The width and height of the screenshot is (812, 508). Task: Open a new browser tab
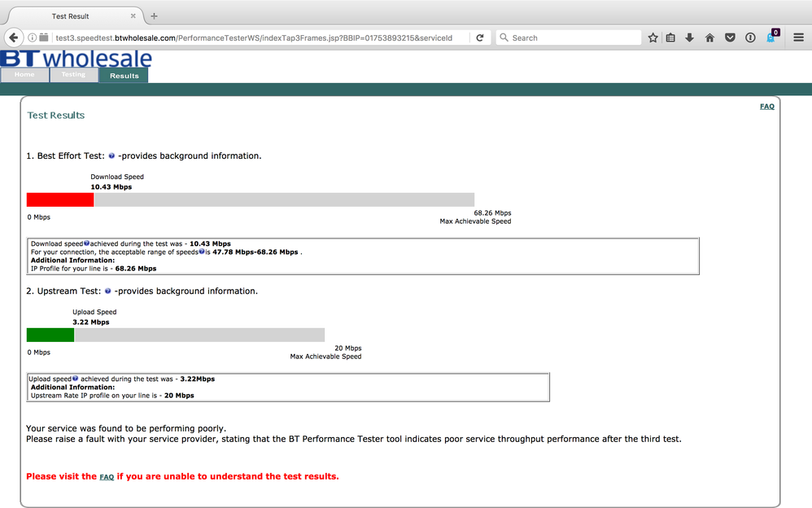tap(154, 16)
